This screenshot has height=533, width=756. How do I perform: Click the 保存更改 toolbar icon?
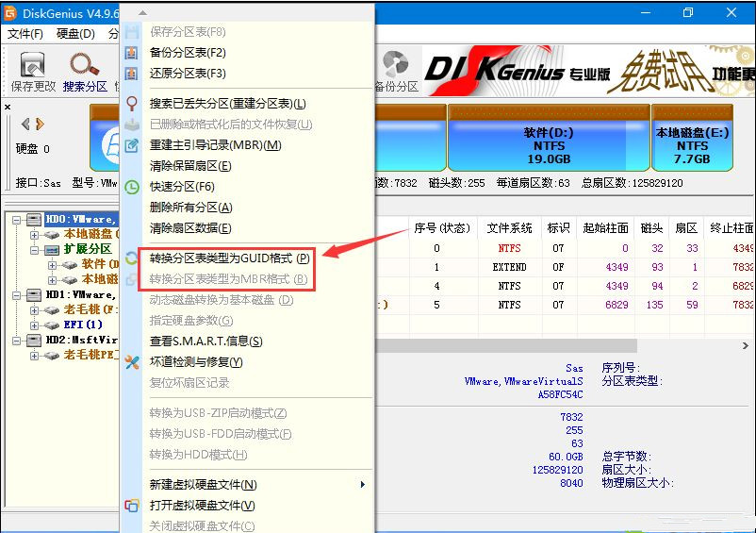coord(33,65)
